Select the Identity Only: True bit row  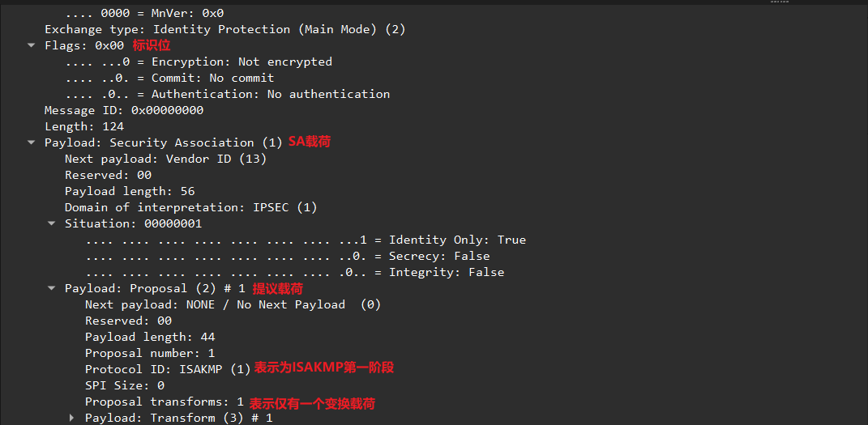click(306, 240)
